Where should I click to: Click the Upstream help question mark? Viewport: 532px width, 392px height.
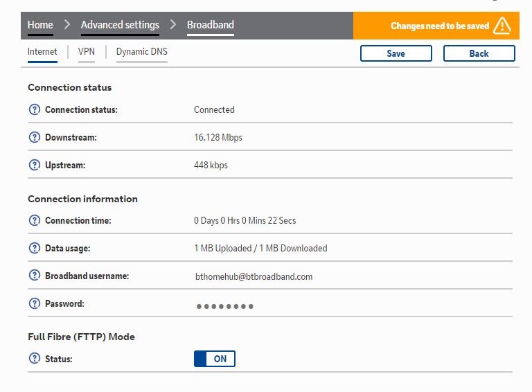point(34,166)
